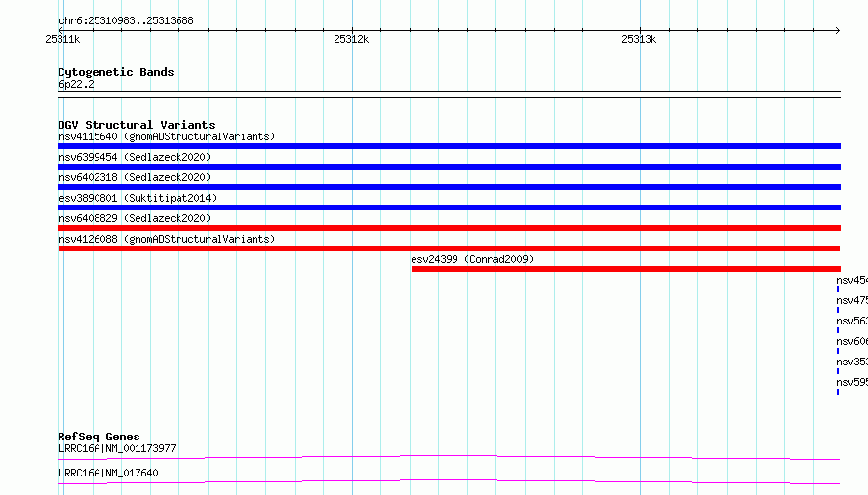The height and width of the screenshot is (495, 868).
Task: Click the nsv4126088 (gnomADStructuralVariants) label
Action: click(x=167, y=239)
